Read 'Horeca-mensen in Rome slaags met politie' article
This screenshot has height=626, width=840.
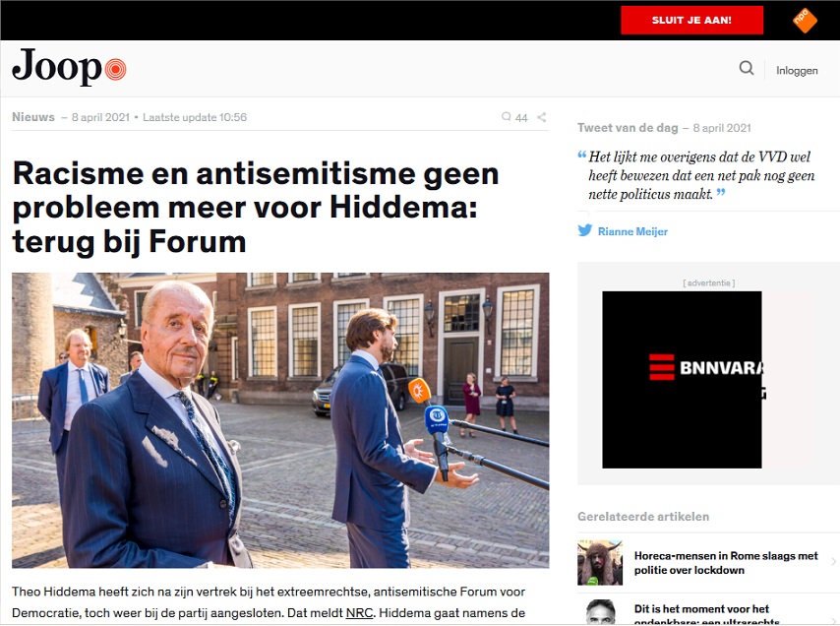coord(726,563)
